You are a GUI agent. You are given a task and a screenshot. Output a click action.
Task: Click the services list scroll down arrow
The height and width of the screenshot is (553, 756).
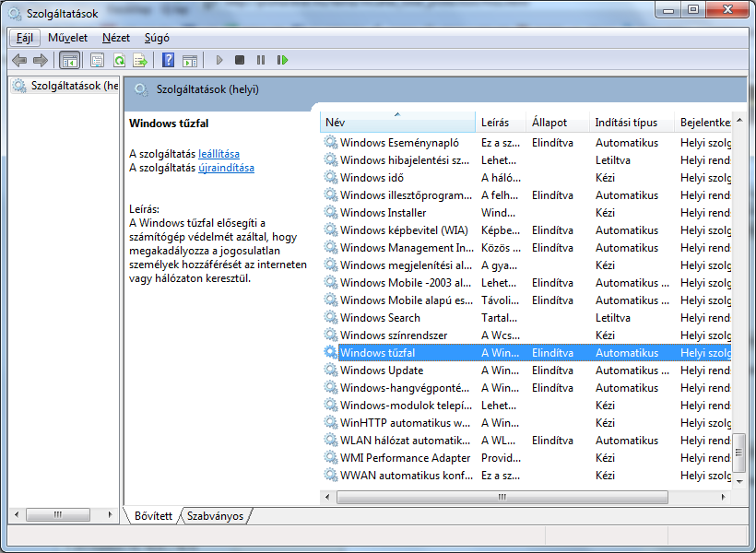coord(739,481)
